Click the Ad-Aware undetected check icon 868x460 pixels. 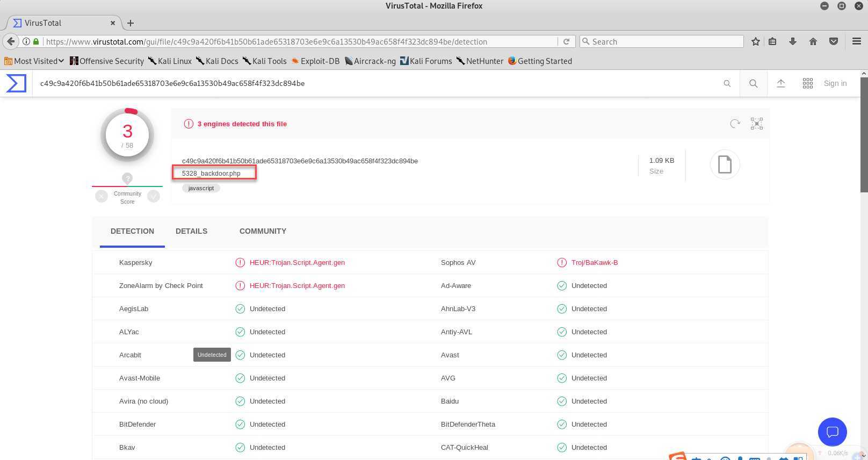pyautogui.click(x=562, y=285)
